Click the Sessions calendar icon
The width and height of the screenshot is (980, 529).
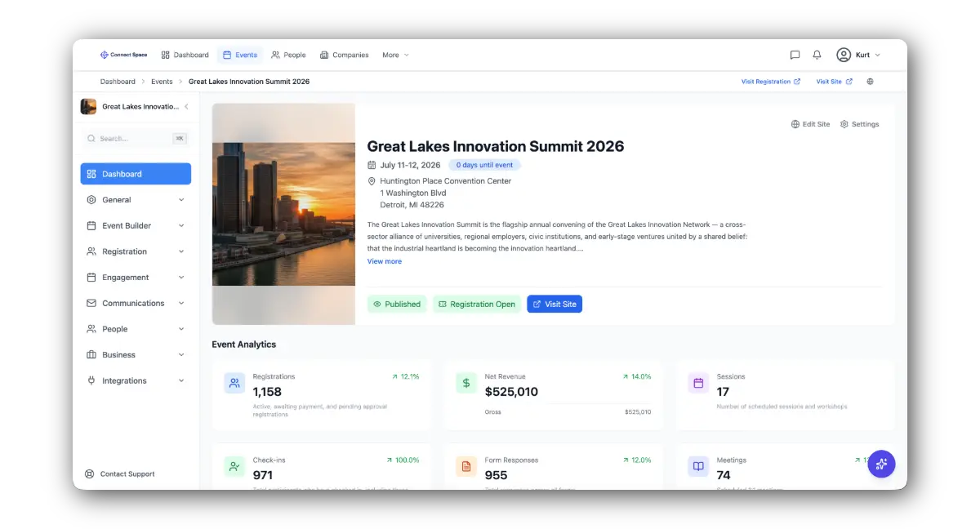pos(698,383)
